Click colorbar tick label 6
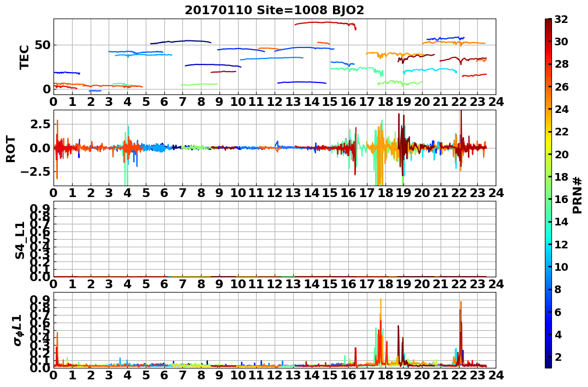Screen dimensions: 588x387 coord(558,312)
